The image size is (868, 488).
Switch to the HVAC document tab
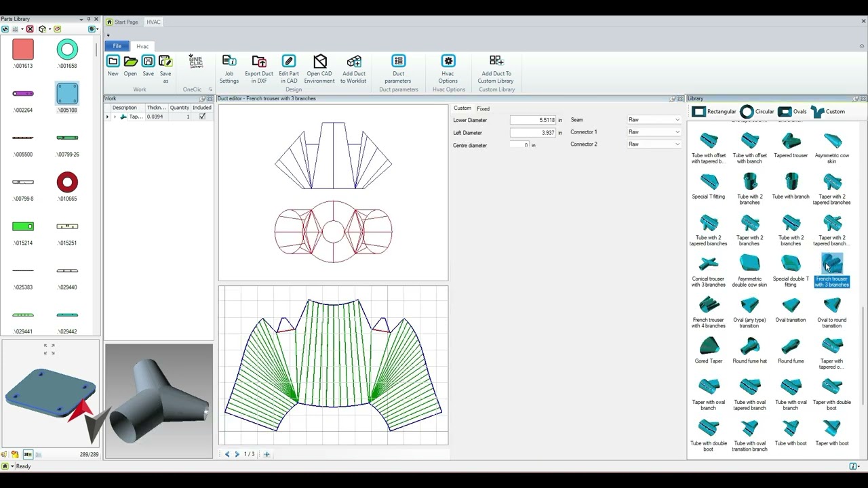tap(154, 22)
